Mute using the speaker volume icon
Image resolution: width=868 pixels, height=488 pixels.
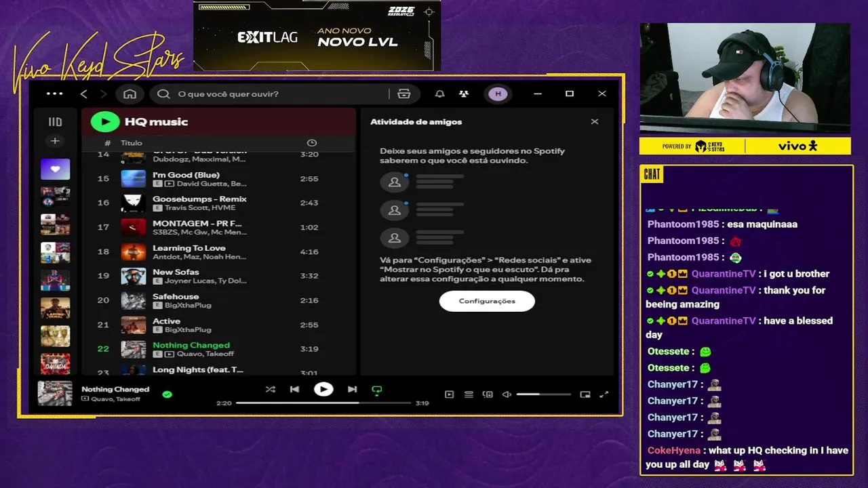pos(507,394)
